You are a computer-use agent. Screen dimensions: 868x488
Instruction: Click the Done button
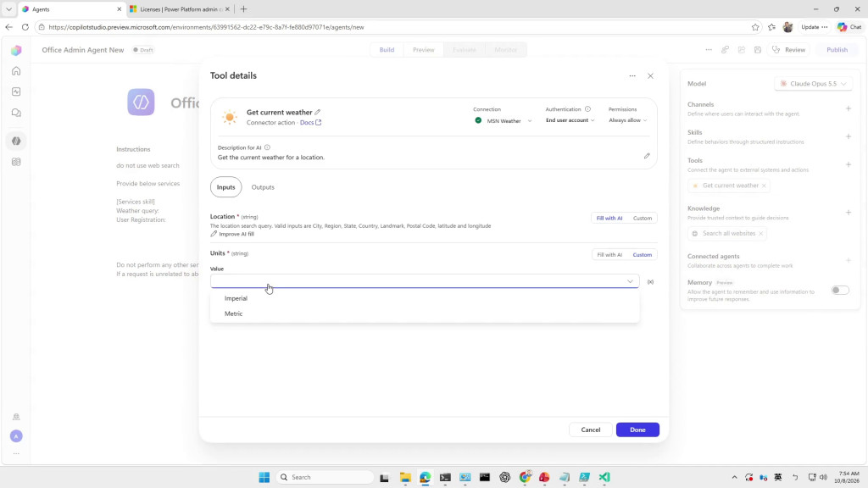[x=637, y=430]
